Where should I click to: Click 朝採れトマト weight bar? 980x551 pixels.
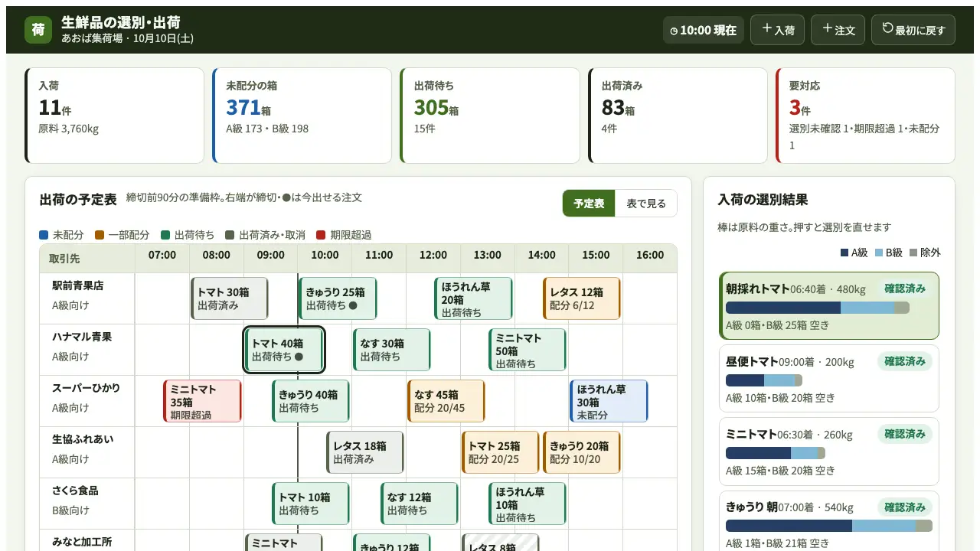coord(818,308)
